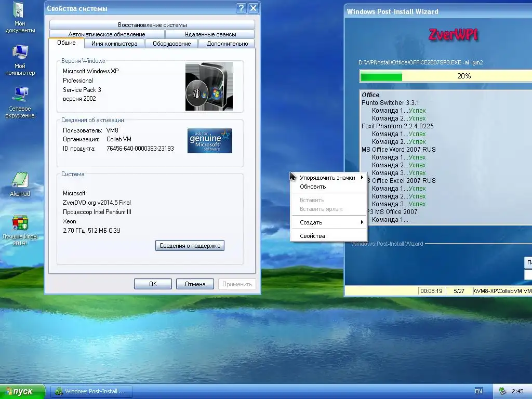Click the EN language indicator
Image resolution: width=532 pixels, height=399 pixels.
(478, 391)
